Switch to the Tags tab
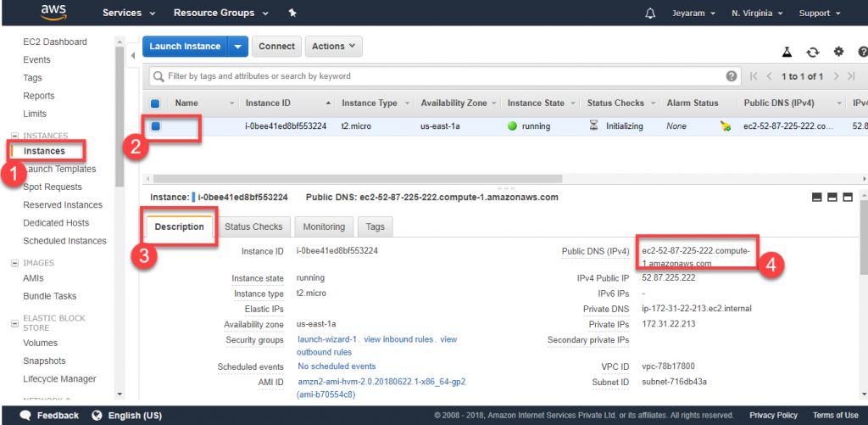868x425 pixels. [x=376, y=226]
